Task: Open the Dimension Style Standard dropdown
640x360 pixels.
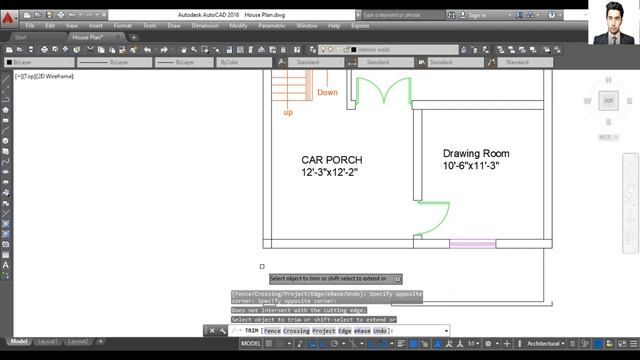Action: 386,62
